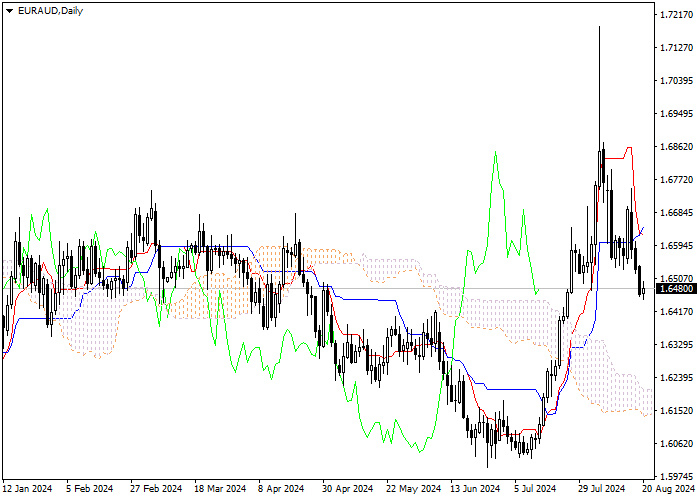
Task: Select the current price label 1.64800
Action: pyautogui.click(x=677, y=289)
